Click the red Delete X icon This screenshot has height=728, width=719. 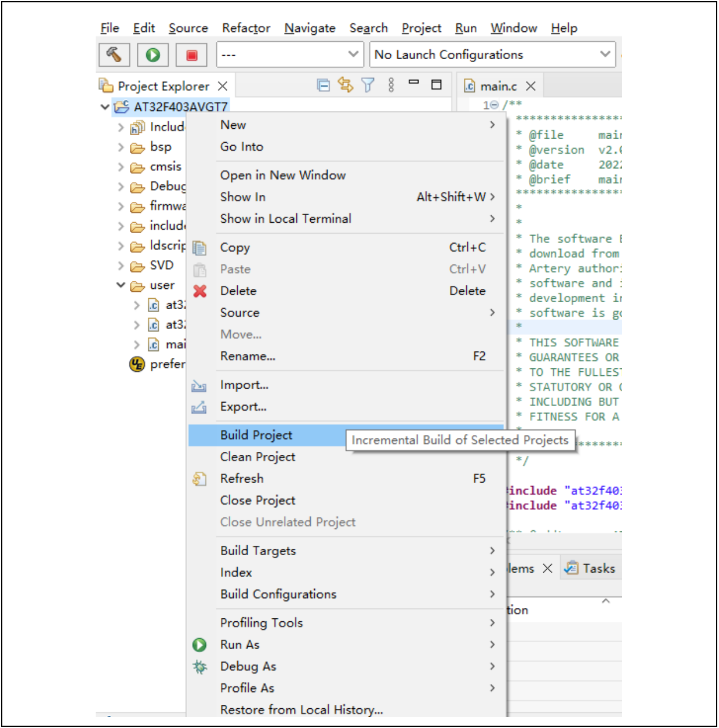click(x=200, y=291)
